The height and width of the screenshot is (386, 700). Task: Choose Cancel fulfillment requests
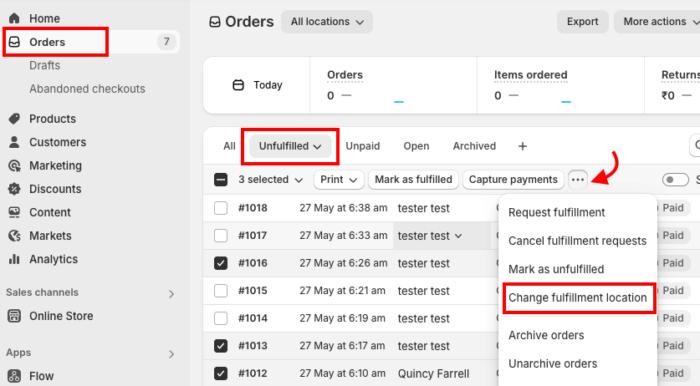point(578,241)
